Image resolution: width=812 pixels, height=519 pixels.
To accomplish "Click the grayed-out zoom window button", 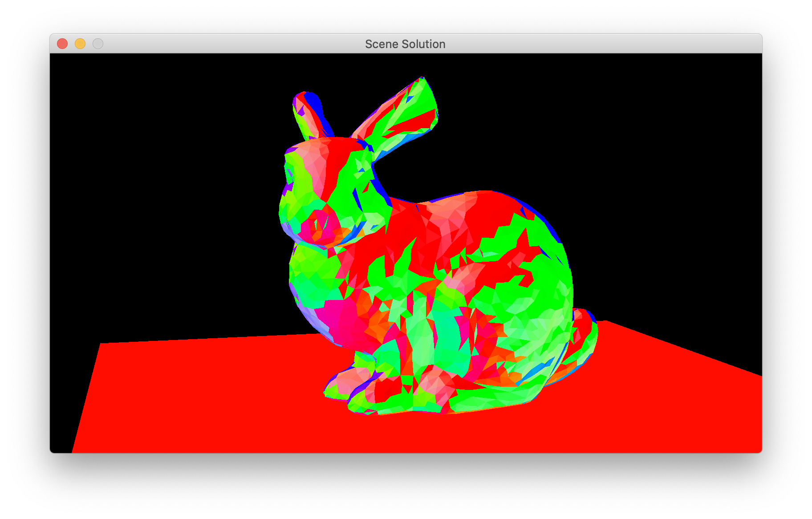I will [98, 44].
